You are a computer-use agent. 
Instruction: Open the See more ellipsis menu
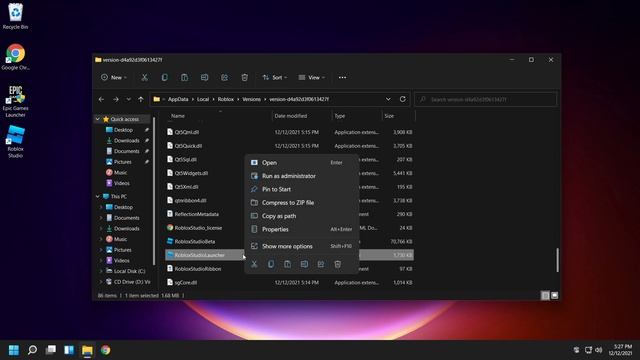tap(342, 78)
